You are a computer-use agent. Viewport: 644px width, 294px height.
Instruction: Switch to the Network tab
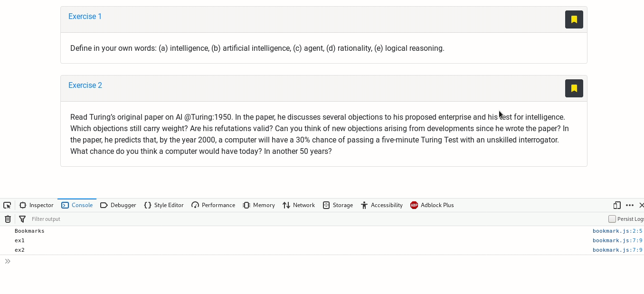click(x=298, y=205)
